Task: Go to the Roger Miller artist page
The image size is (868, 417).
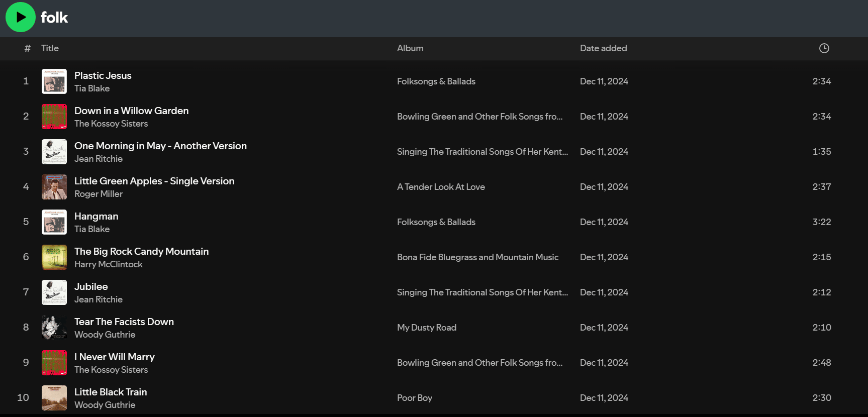Action: click(x=99, y=194)
